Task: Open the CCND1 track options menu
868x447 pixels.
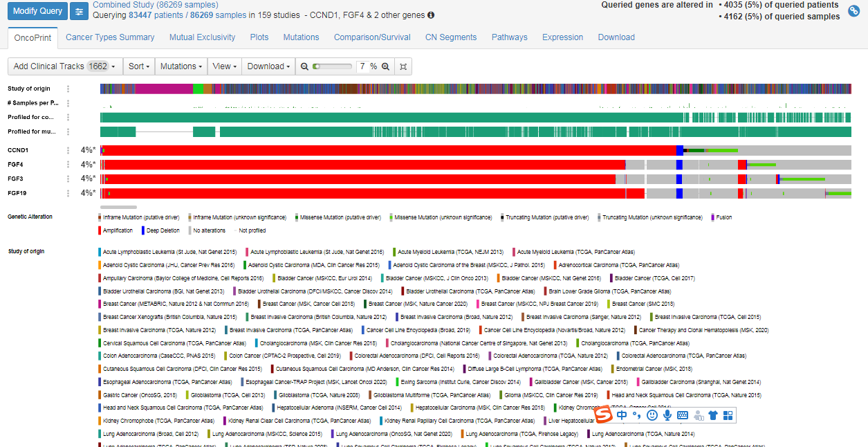Action: coord(68,150)
